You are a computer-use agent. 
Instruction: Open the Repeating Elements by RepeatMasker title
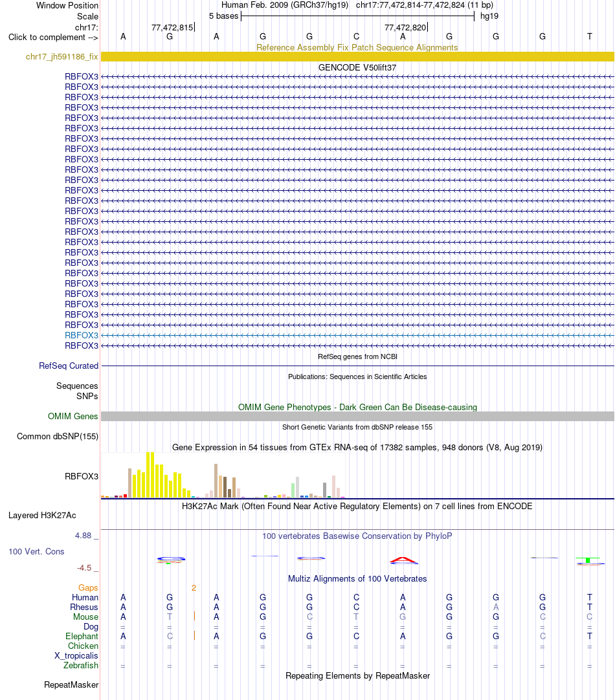tap(357, 675)
